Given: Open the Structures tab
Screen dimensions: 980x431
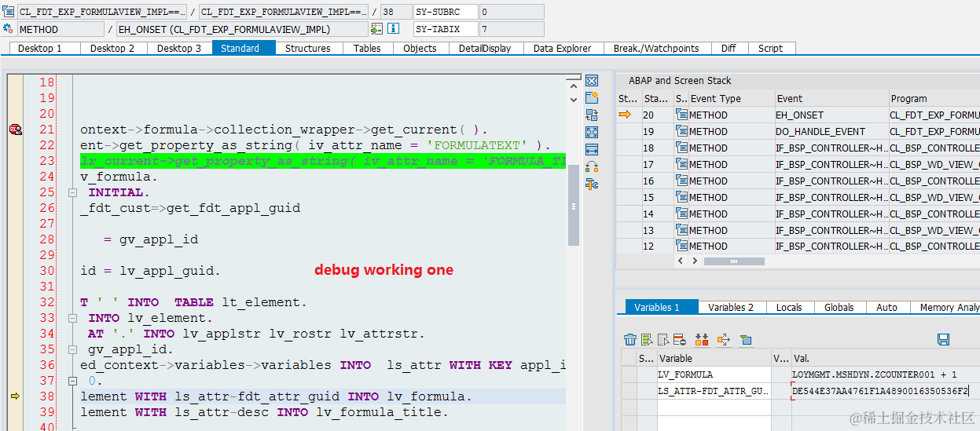Looking at the screenshot, I should coord(308,48).
